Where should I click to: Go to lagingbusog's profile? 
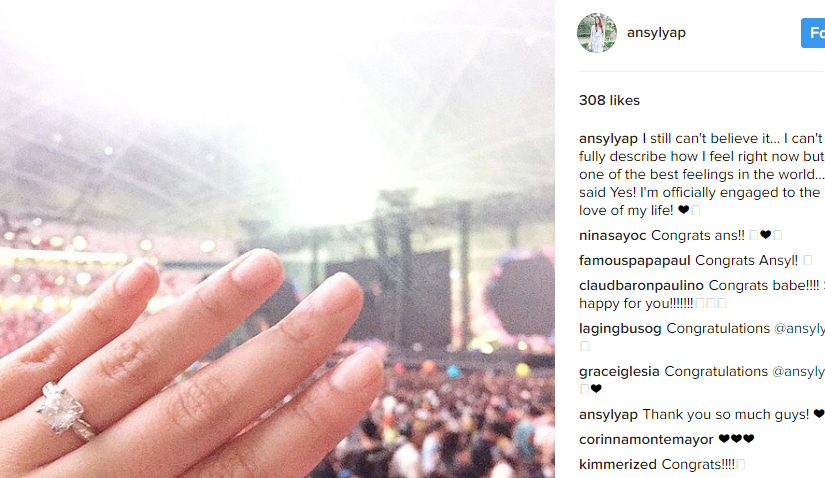point(620,328)
